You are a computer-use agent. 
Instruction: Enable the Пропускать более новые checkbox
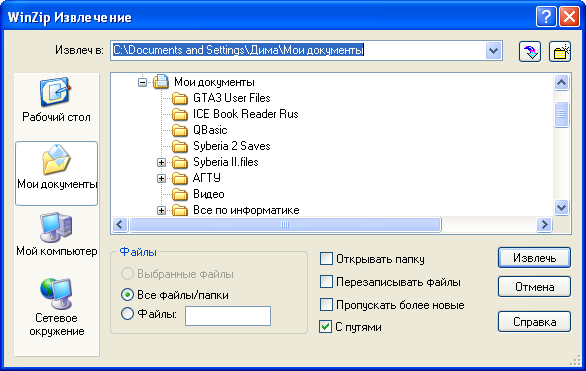pyautogui.click(x=326, y=304)
